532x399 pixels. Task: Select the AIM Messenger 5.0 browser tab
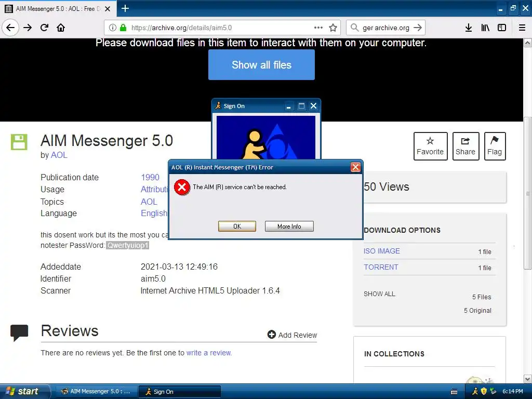58,8
